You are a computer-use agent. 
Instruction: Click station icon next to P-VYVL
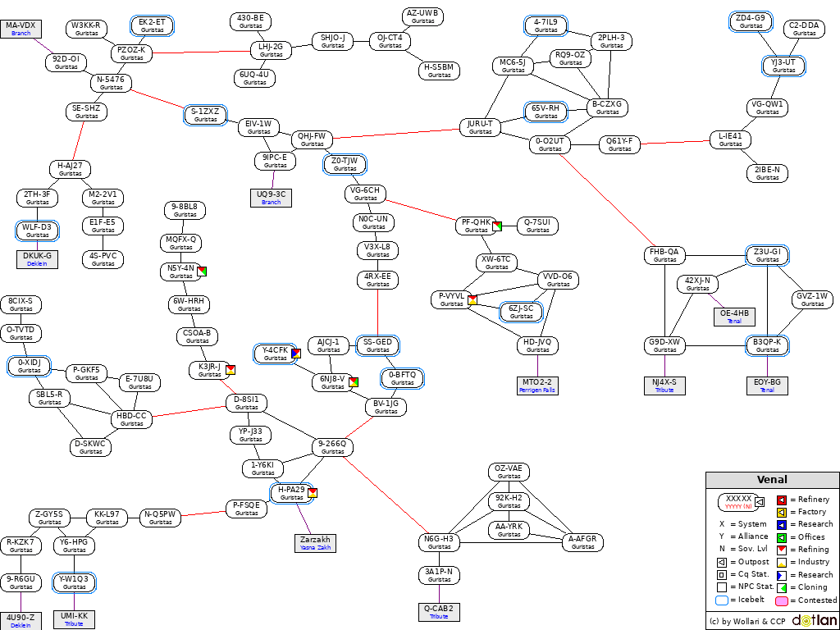472,299
